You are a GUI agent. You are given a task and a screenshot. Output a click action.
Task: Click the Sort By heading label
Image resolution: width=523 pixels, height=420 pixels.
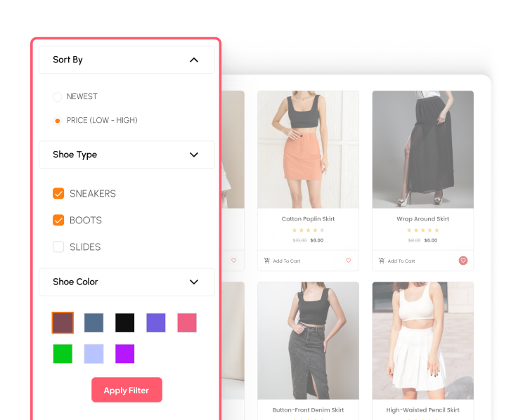67,60
